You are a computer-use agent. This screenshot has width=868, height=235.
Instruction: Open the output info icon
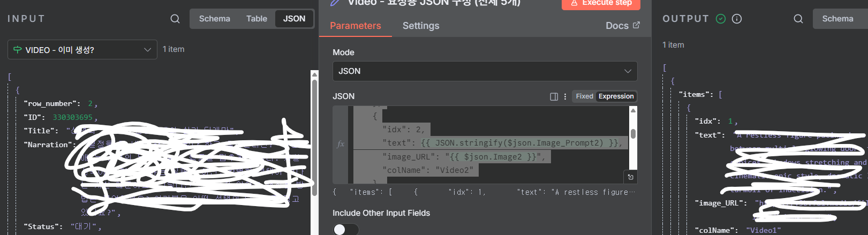pyautogui.click(x=737, y=19)
